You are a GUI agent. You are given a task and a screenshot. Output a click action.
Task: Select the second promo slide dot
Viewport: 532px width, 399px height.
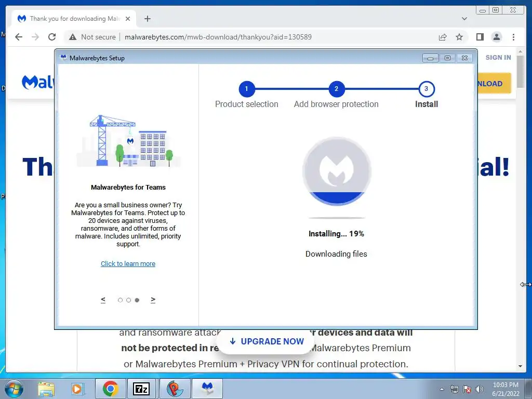click(x=129, y=300)
